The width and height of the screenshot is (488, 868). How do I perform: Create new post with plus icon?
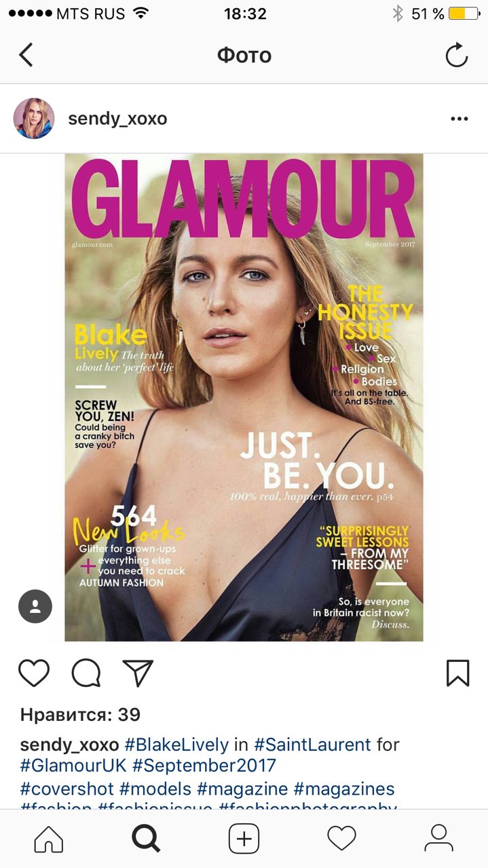point(244,839)
